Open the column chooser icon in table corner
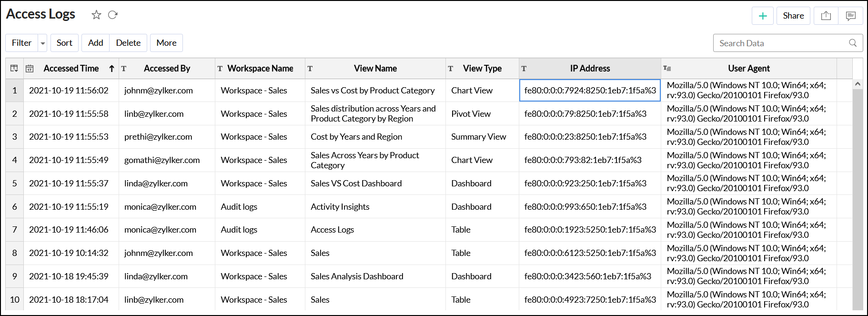 (x=14, y=69)
